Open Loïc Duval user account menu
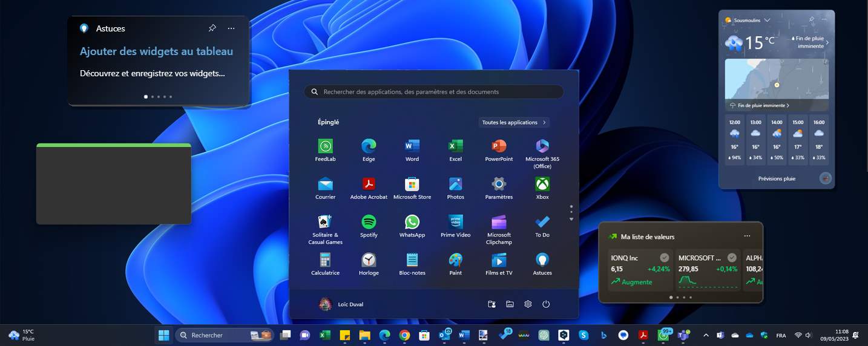This screenshot has width=868, height=346. (341, 304)
